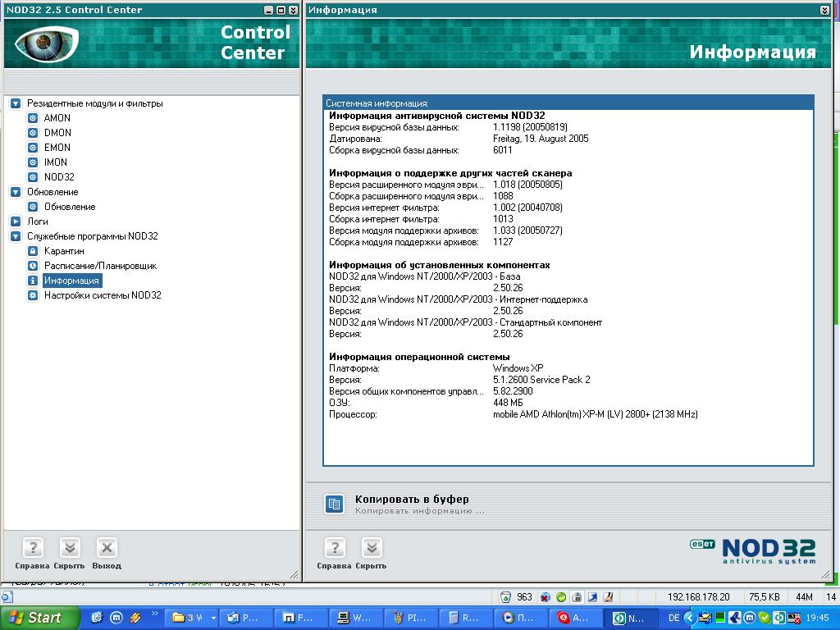Click the RAM value 448 МБ
This screenshot has height=630, width=840.
click(508, 403)
